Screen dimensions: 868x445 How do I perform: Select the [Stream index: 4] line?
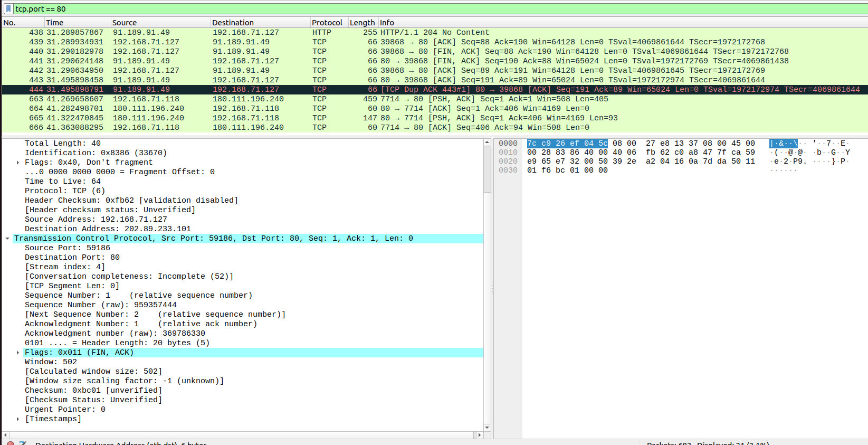click(x=65, y=267)
